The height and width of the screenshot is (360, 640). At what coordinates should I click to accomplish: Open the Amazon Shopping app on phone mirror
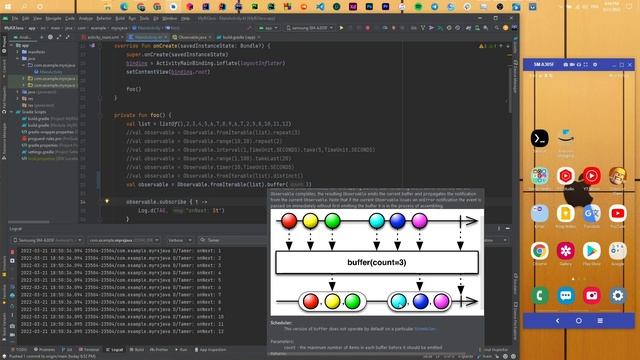click(566, 138)
